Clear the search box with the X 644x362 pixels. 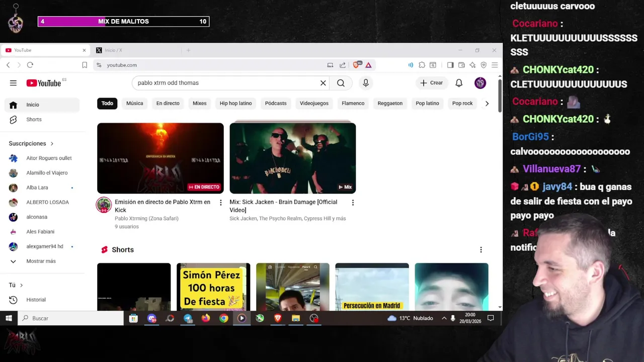click(323, 83)
